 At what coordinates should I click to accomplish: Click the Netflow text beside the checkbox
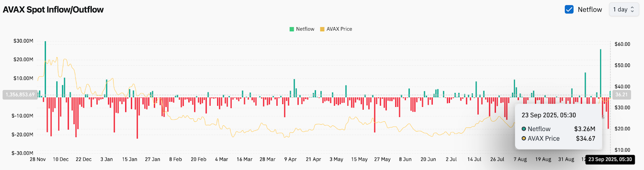coord(590,10)
